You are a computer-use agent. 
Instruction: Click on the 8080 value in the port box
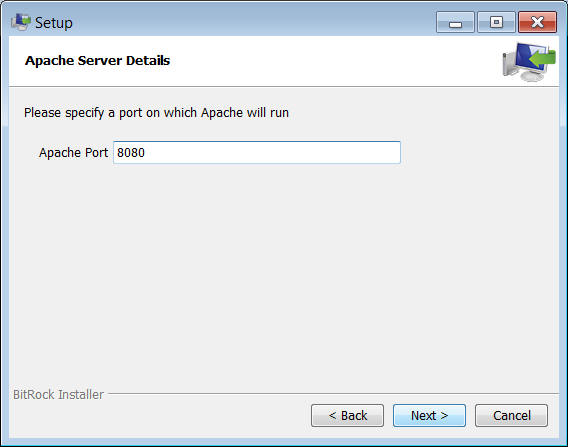coord(131,153)
